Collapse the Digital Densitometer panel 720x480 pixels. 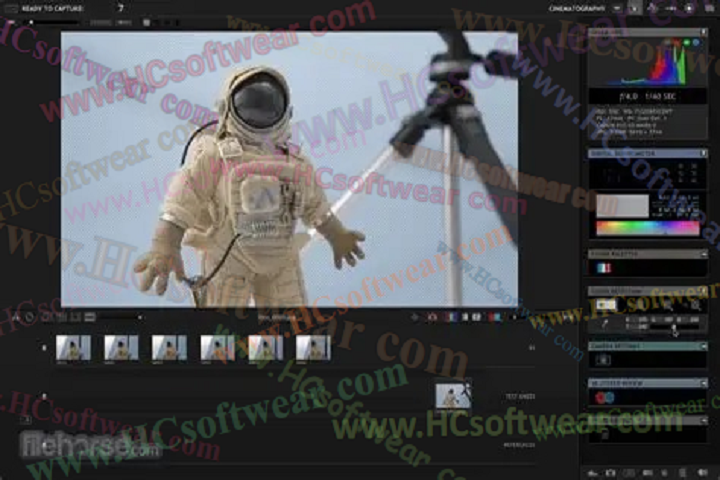[703, 153]
